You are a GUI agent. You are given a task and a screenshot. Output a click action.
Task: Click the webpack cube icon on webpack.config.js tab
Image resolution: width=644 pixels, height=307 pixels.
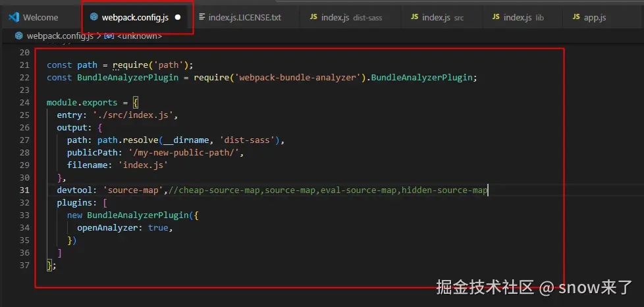(94, 17)
